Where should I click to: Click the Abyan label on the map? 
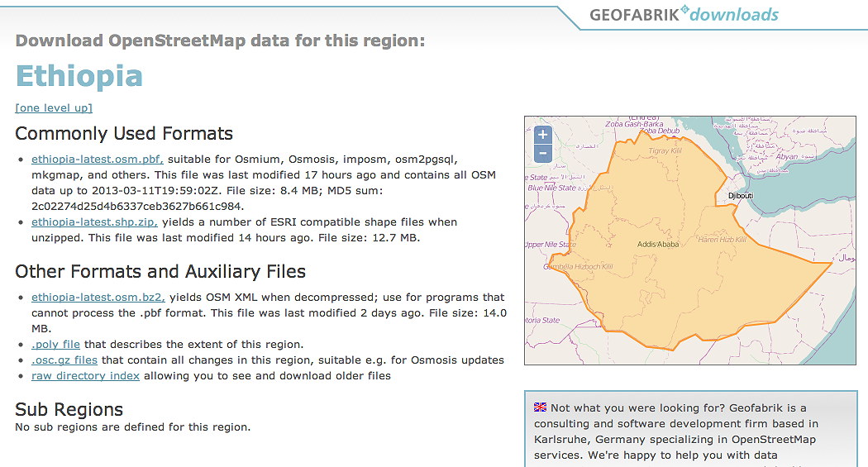(x=787, y=156)
